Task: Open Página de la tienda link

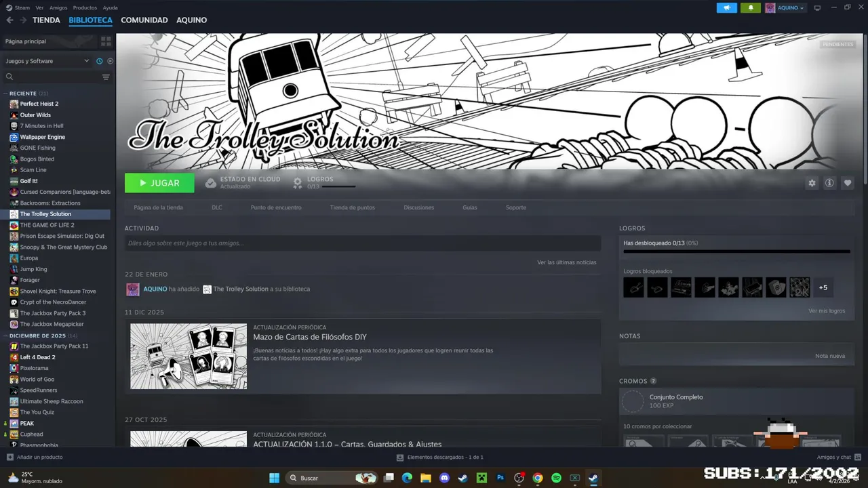Action: tap(158, 207)
